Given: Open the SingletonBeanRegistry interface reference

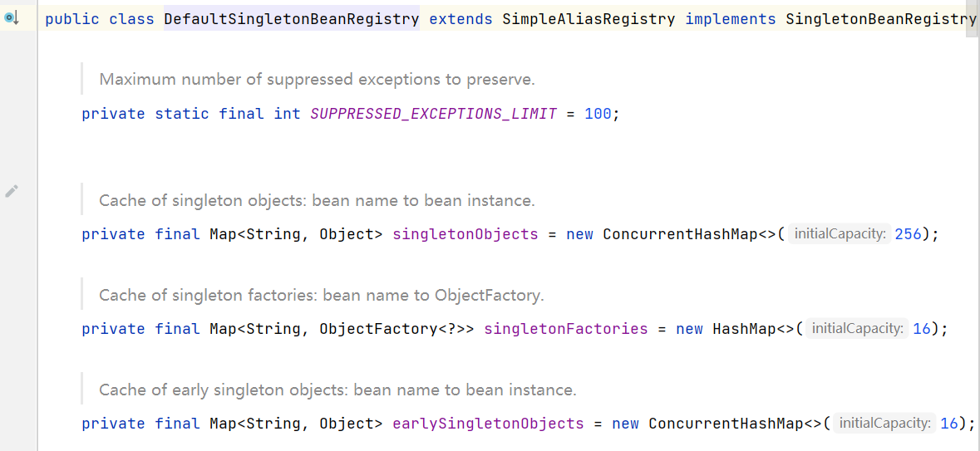Looking at the screenshot, I should pos(881,18).
